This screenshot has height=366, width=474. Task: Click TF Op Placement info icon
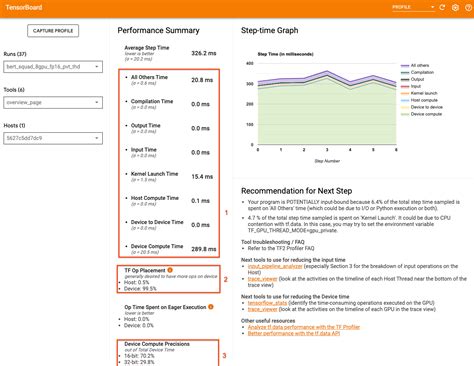(x=170, y=270)
